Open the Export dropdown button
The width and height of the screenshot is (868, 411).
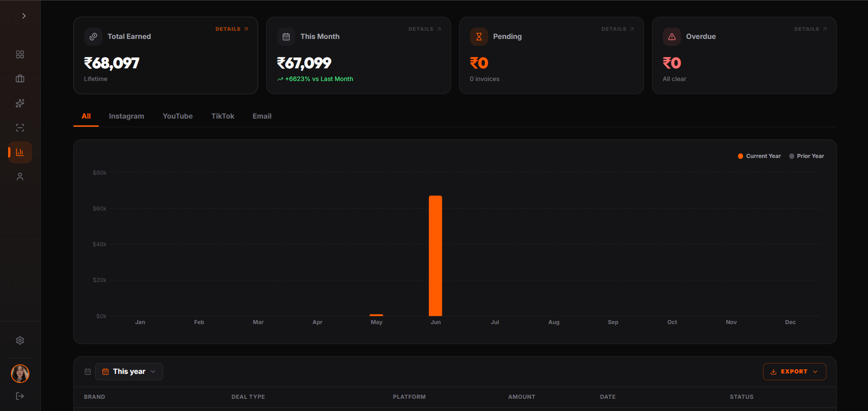click(794, 372)
